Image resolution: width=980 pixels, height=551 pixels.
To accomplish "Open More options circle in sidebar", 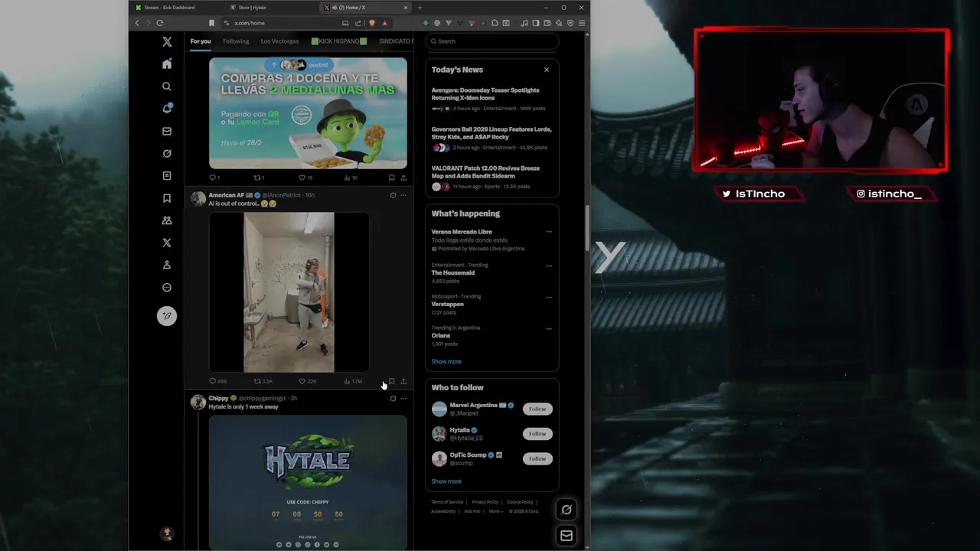I will pos(167,288).
